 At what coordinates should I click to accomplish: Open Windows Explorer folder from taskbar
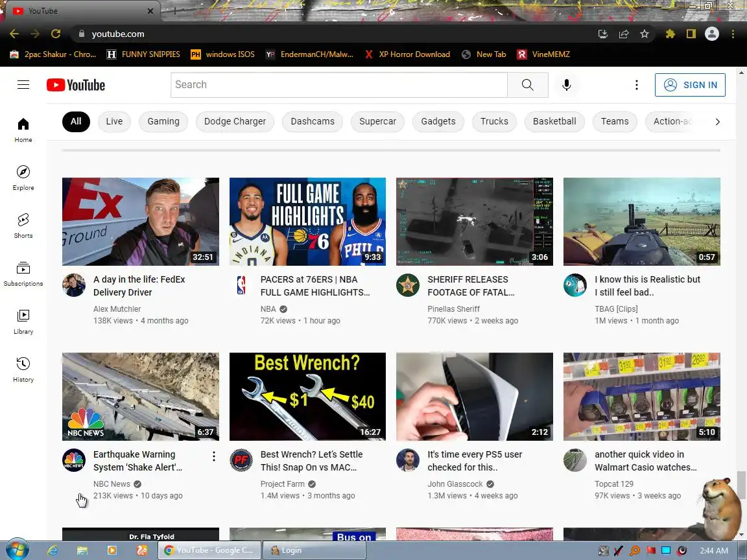pos(82,550)
